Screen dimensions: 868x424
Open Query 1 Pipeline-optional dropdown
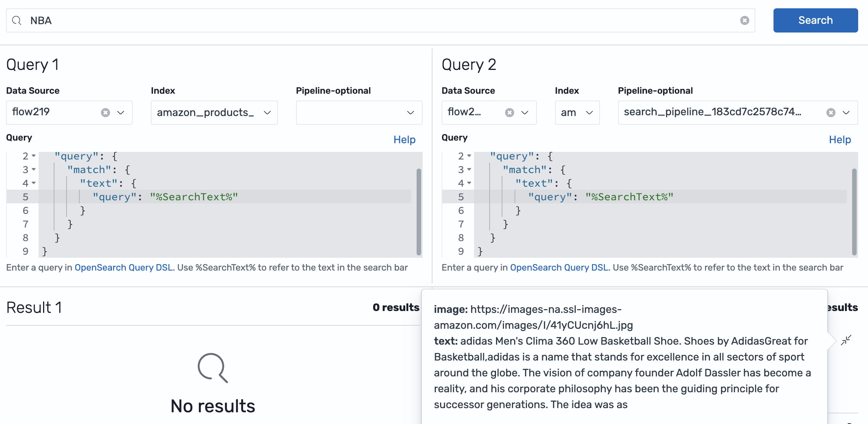[x=410, y=113]
